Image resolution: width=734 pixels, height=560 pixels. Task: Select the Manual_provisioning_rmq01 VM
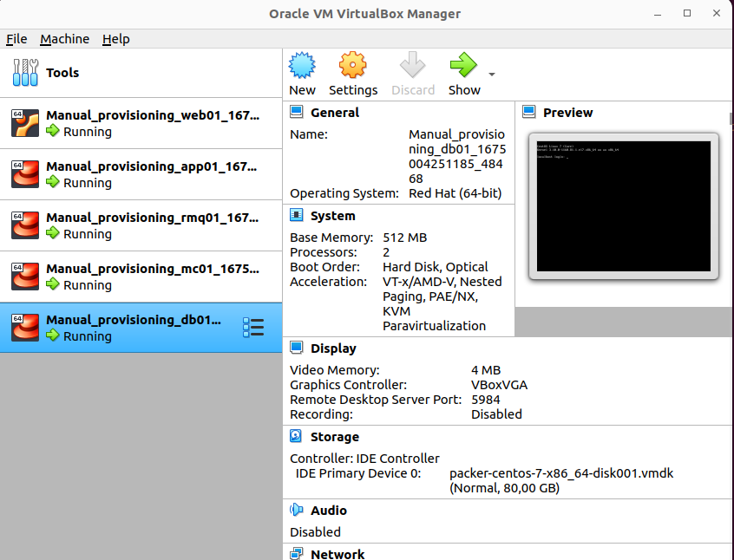pyautogui.click(x=141, y=225)
